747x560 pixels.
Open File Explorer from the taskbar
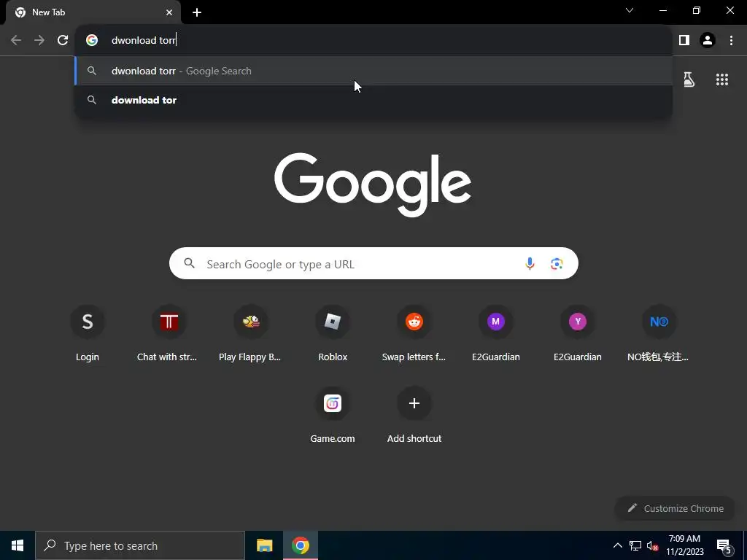click(x=264, y=545)
